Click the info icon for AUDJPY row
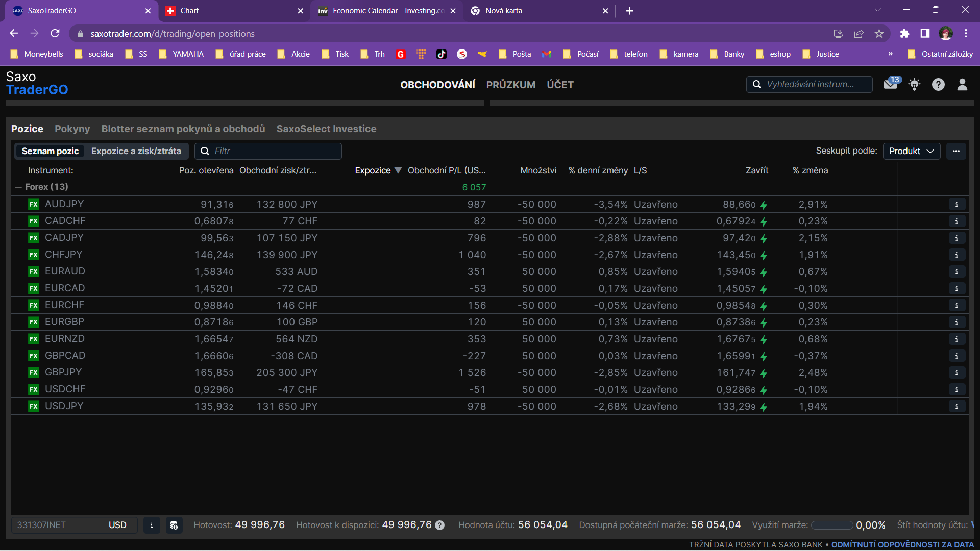 (957, 205)
